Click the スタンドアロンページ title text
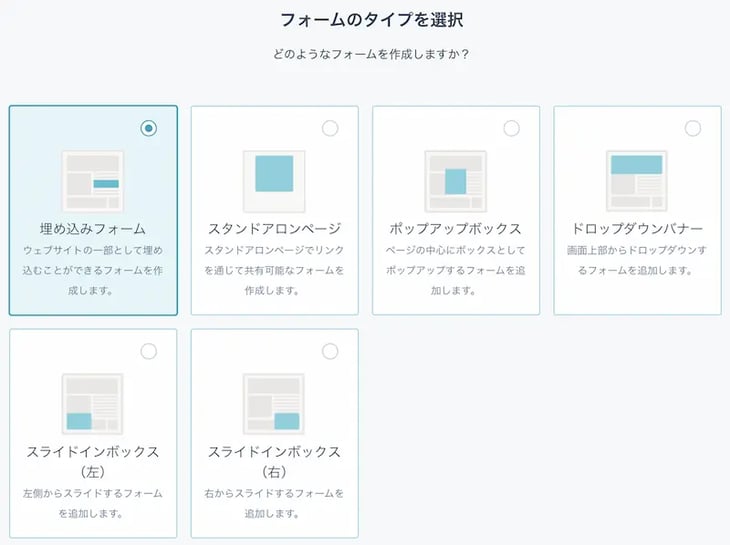The height and width of the screenshot is (545, 730). click(274, 228)
